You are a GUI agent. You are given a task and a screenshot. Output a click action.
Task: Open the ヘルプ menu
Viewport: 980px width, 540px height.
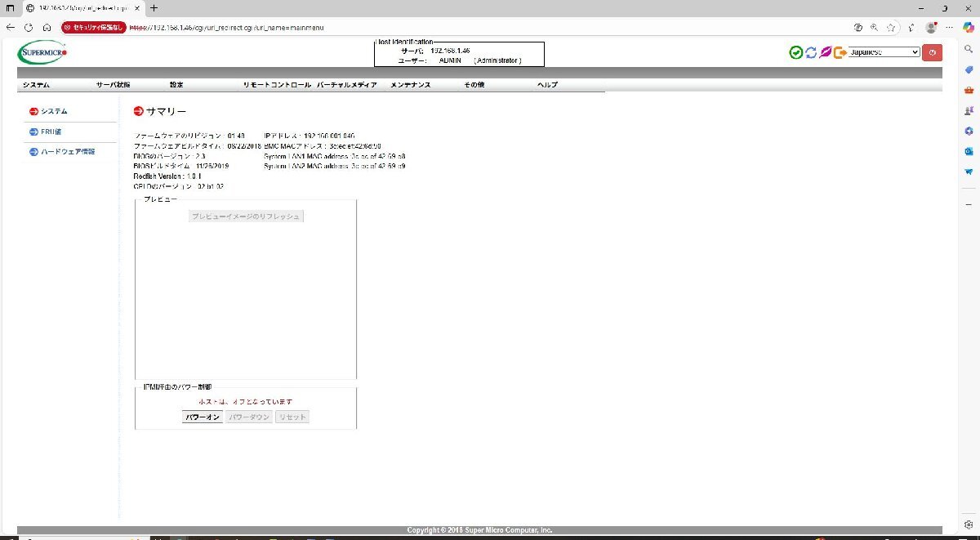point(547,85)
